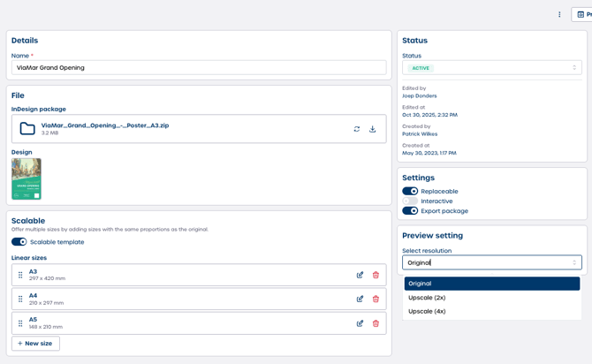Image resolution: width=592 pixels, height=364 pixels.
Task: Choose Upscale (2x) from resolution list
Action: pos(427,298)
